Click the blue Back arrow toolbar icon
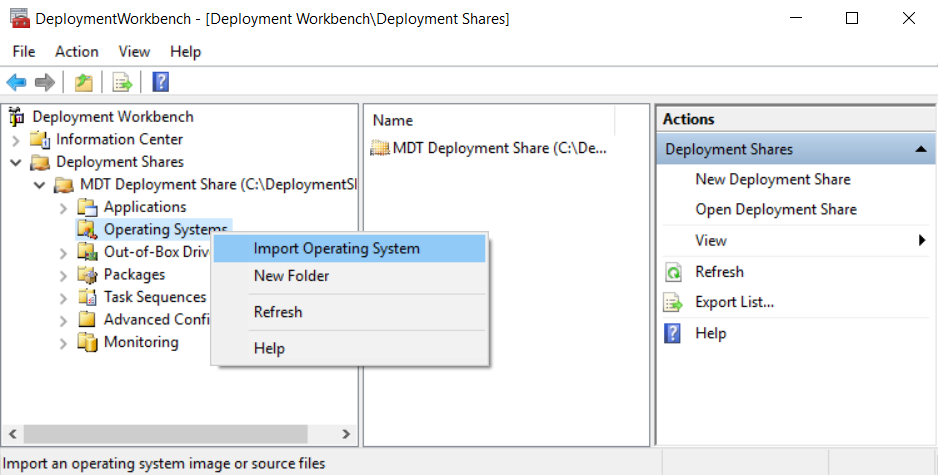938x475 pixels. click(x=16, y=82)
